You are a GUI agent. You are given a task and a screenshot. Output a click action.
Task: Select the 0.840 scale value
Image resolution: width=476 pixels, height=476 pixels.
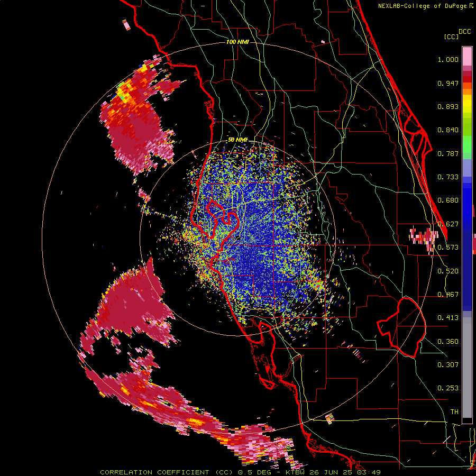click(x=448, y=130)
